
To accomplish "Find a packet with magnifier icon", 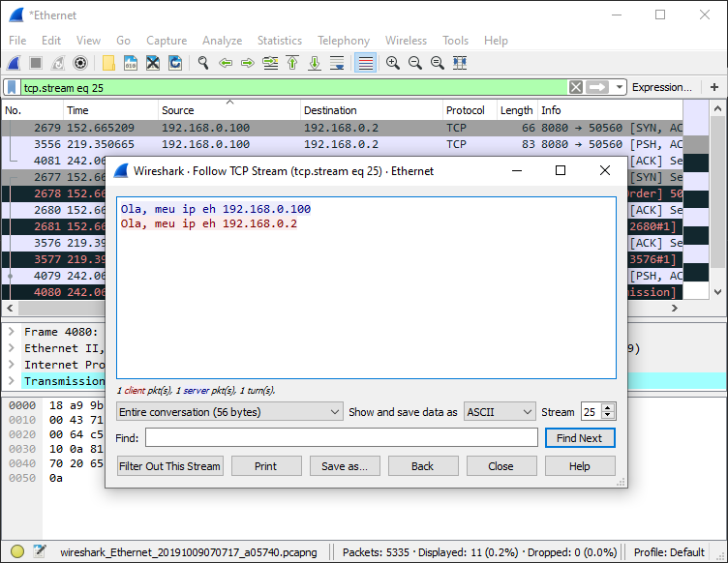I will [x=203, y=63].
